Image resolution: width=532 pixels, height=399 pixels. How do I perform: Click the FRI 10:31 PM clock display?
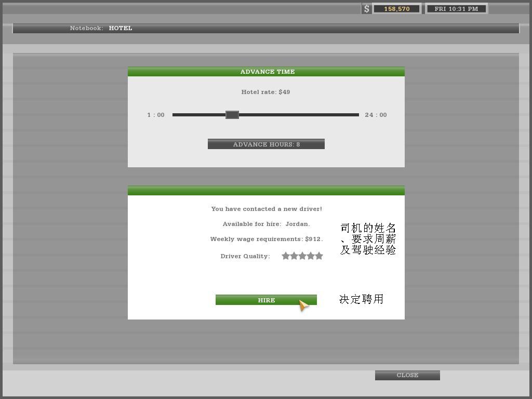tap(456, 9)
